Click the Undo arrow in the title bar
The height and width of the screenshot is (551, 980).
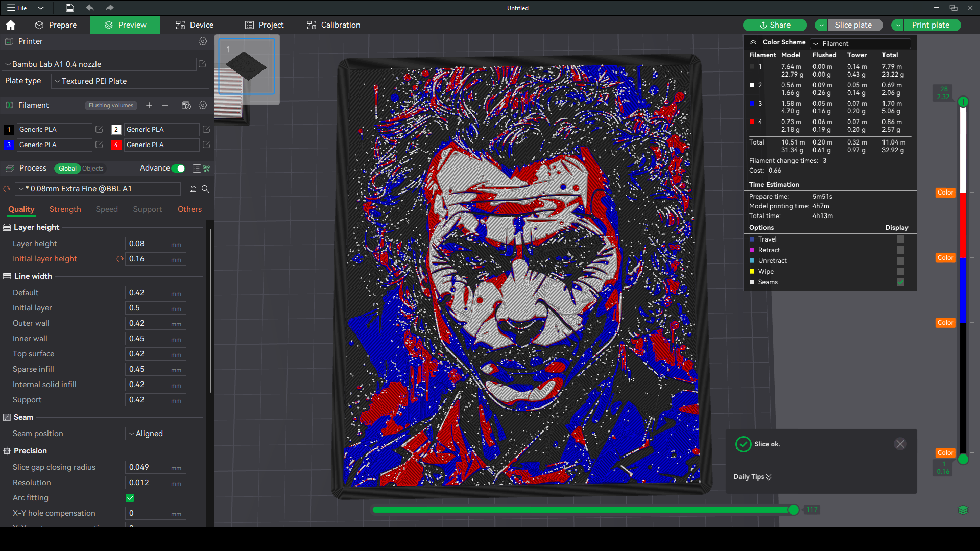pos(90,8)
